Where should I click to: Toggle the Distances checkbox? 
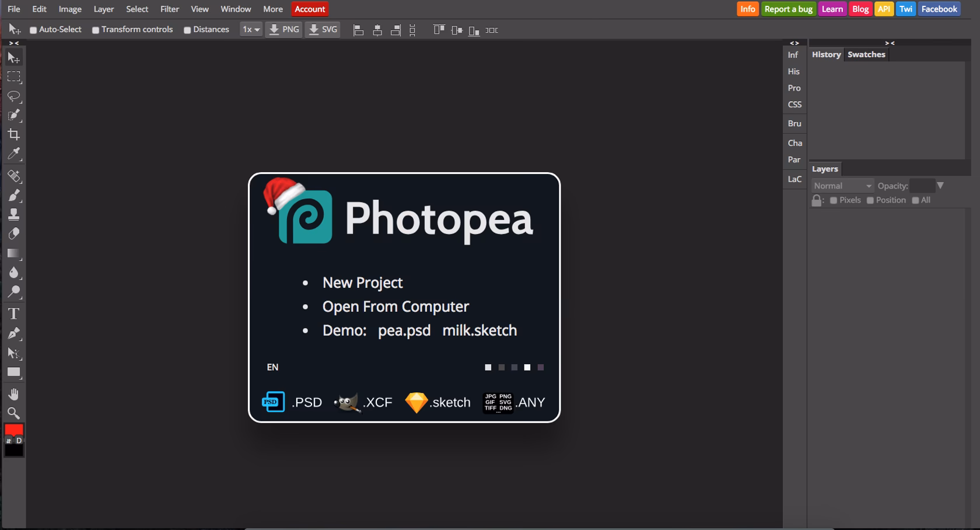tap(187, 29)
